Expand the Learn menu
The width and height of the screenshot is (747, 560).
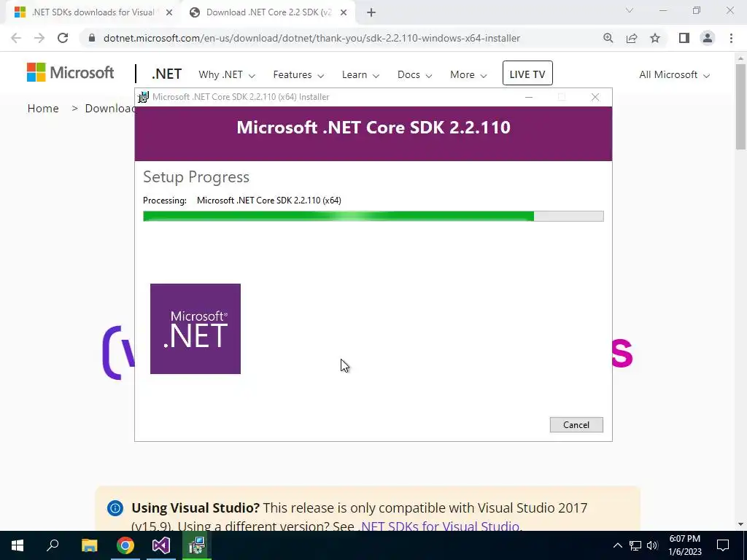[x=360, y=75]
